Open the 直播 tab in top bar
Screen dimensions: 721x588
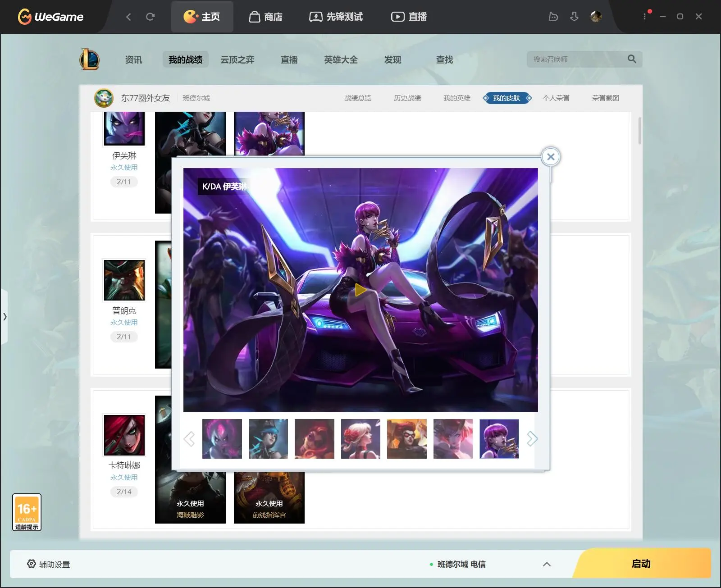coord(409,17)
